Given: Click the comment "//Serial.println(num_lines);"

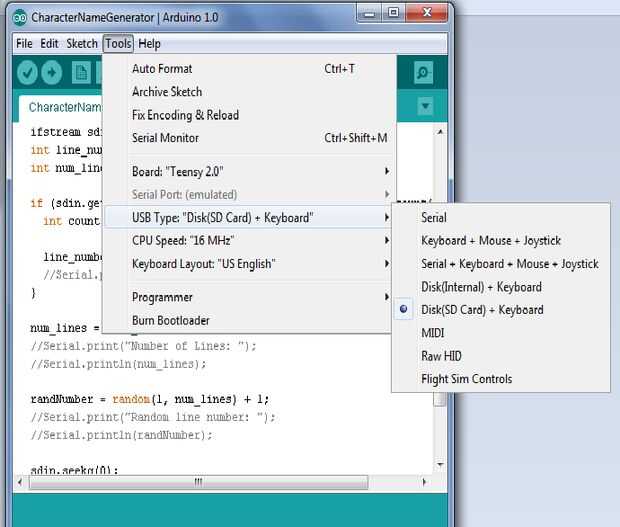Looking at the screenshot, I should [x=118, y=364].
